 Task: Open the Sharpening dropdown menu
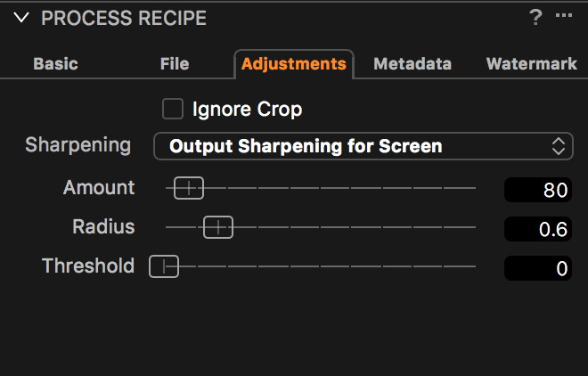363,146
